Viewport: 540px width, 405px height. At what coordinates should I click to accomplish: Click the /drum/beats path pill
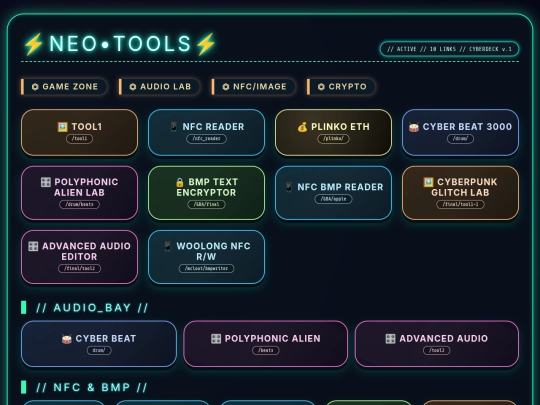[x=80, y=204]
